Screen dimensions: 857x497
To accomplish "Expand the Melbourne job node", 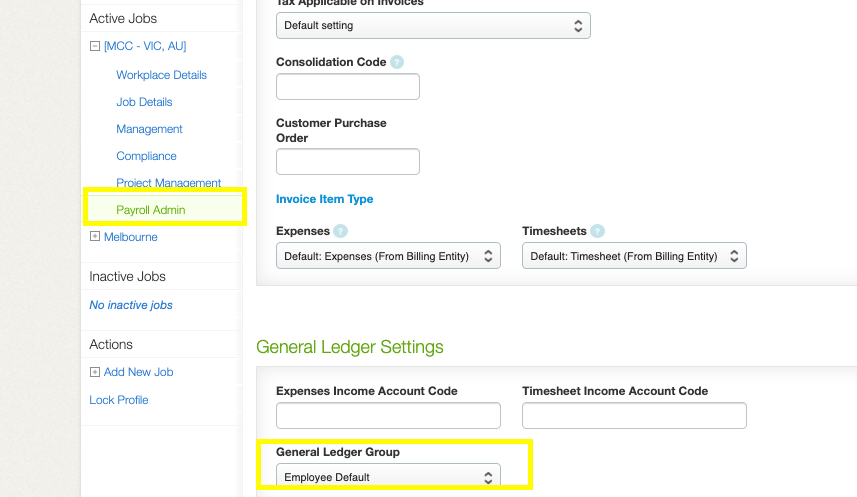I will 95,237.
